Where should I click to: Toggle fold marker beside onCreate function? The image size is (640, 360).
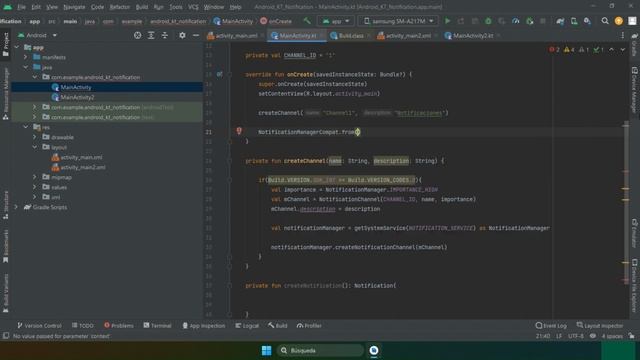click(x=229, y=75)
